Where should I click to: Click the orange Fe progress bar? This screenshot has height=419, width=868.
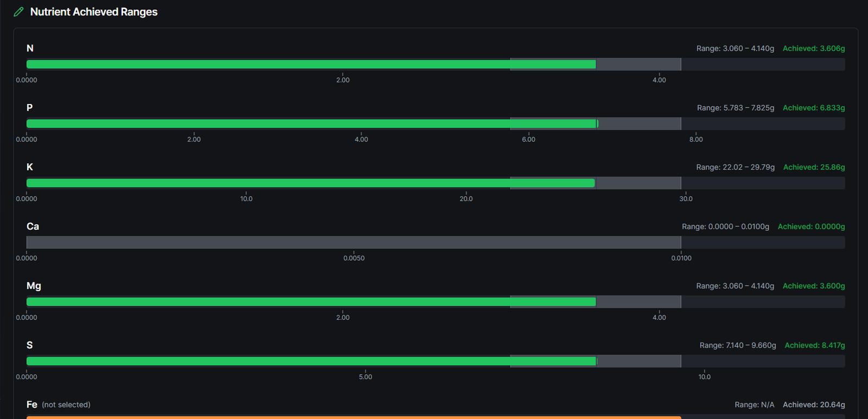(x=354, y=417)
